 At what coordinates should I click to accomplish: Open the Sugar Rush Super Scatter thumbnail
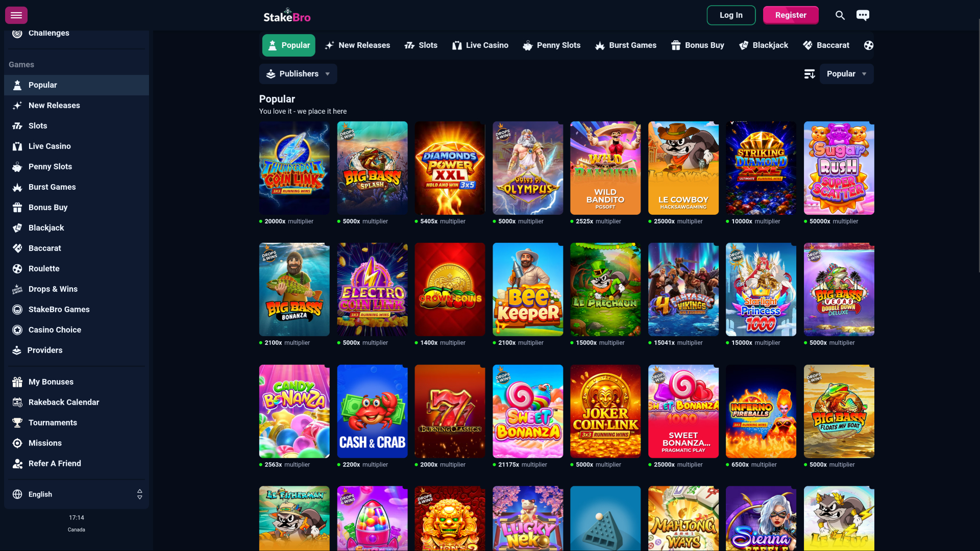point(839,168)
